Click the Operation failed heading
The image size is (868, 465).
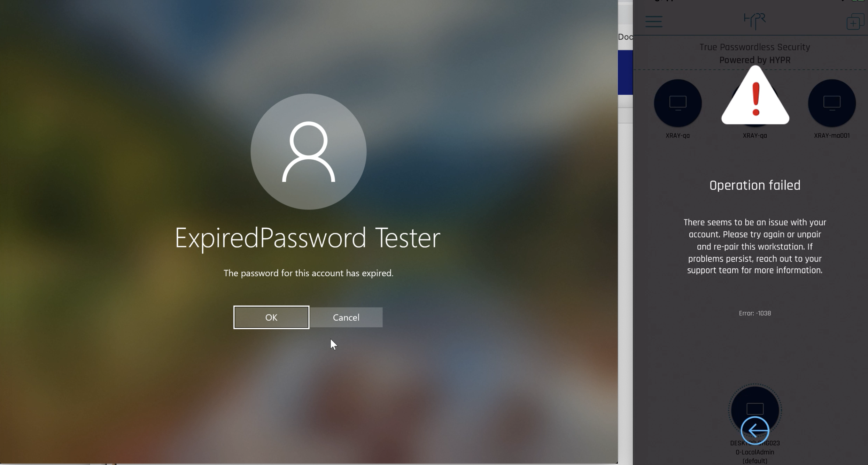(x=755, y=185)
